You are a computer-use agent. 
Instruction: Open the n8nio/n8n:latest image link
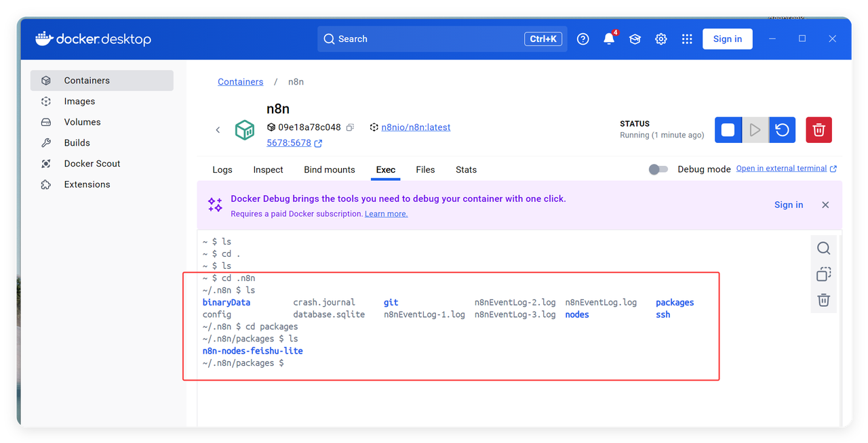(x=416, y=127)
